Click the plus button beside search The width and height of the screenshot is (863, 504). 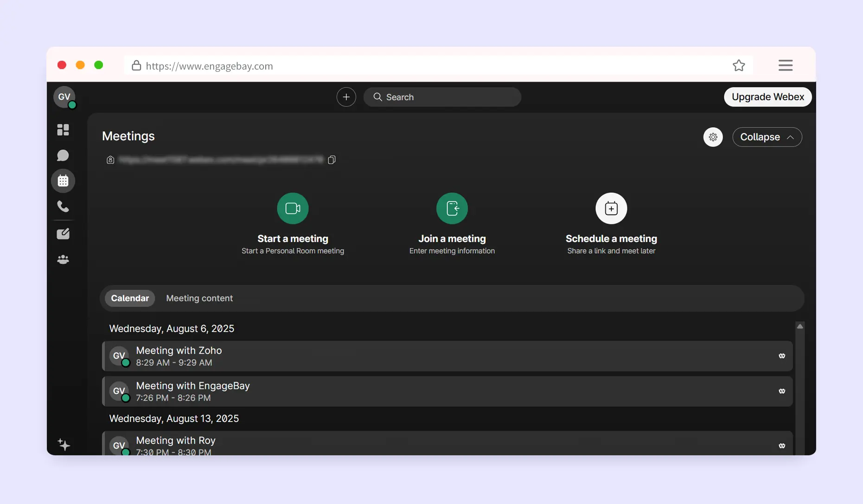pyautogui.click(x=346, y=97)
